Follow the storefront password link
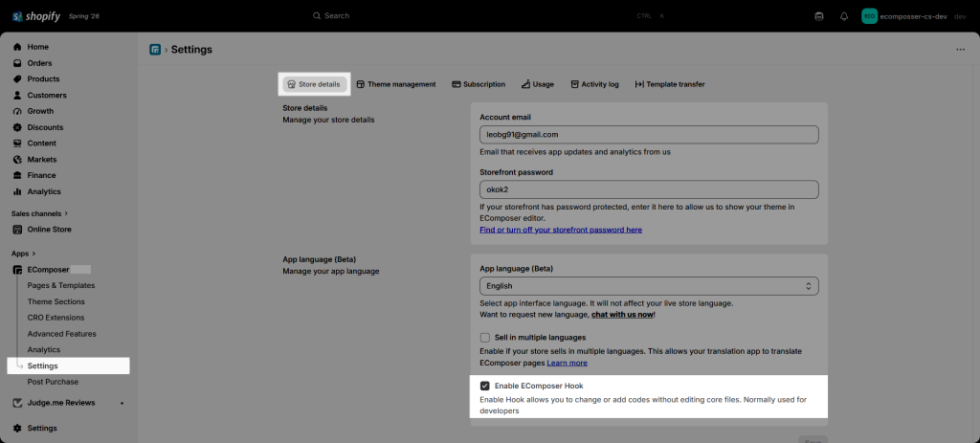This screenshot has width=980, height=443. pos(561,230)
